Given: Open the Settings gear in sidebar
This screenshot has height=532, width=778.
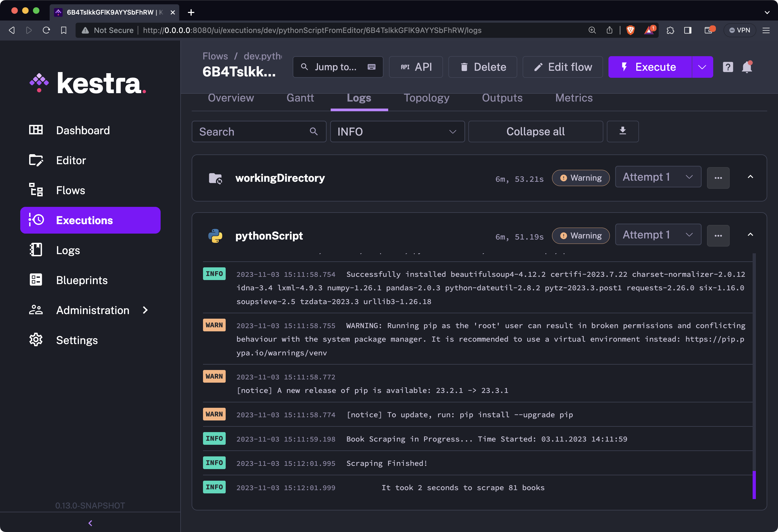Looking at the screenshot, I should coord(36,340).
